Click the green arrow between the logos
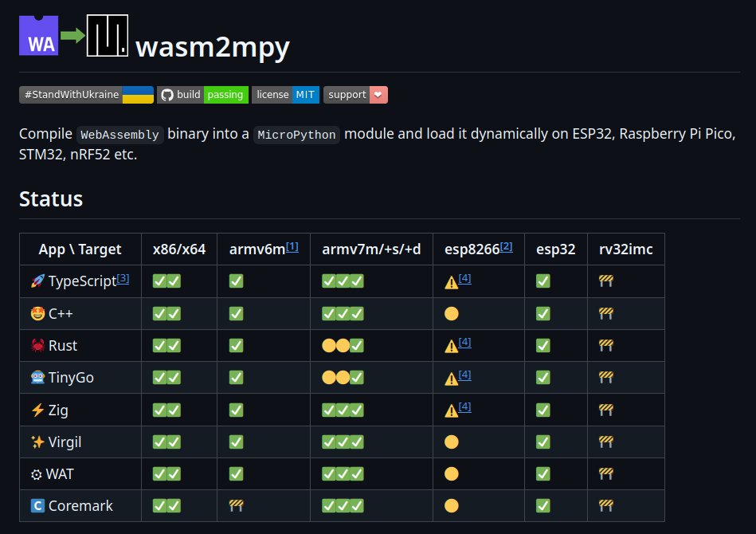Screen dimensions: 756x534 pyautogui.click(x=72, y=35)
